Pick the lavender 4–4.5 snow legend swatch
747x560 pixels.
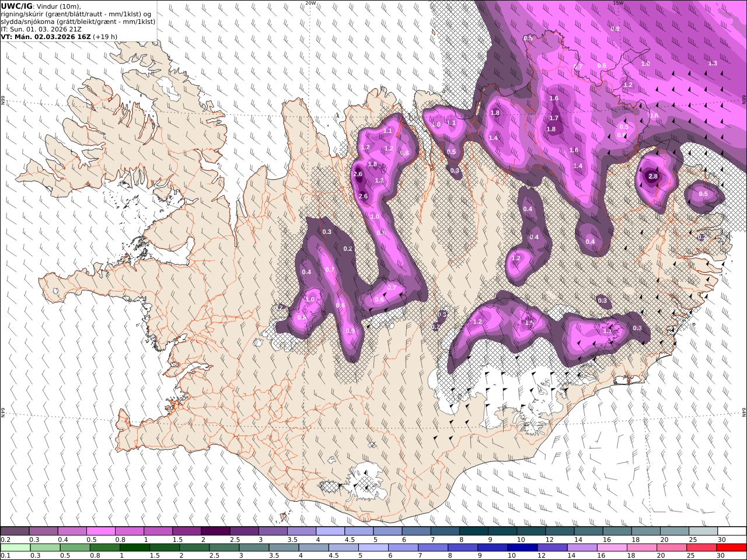tap(330, 531)
